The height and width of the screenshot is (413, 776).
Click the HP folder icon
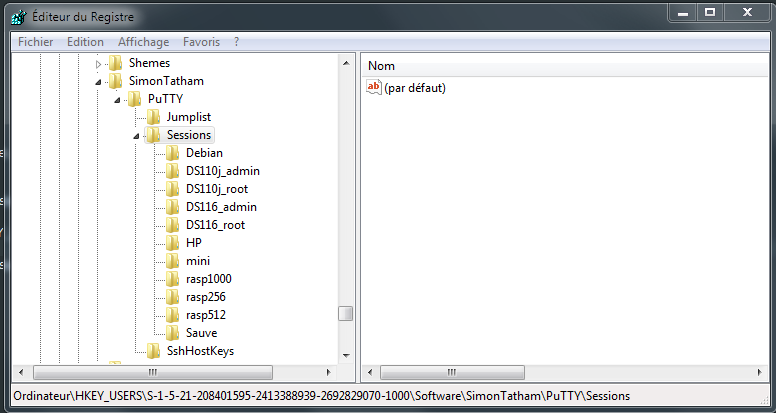(172, 243)
